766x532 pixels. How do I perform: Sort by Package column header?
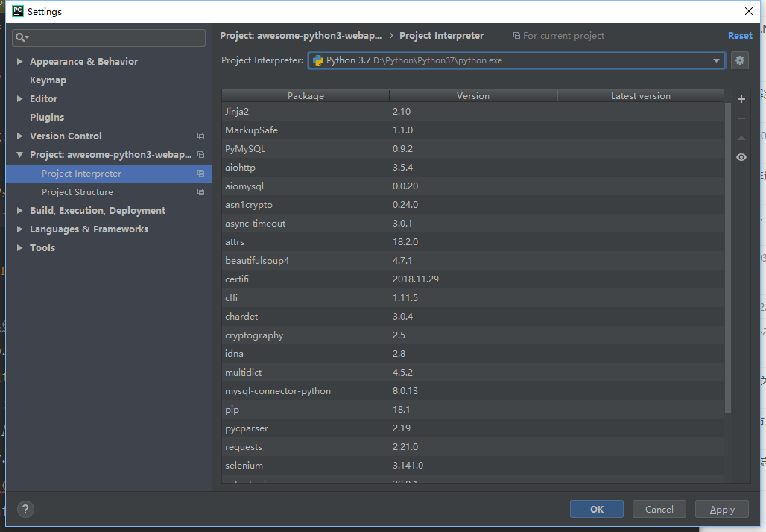[306, 96]
